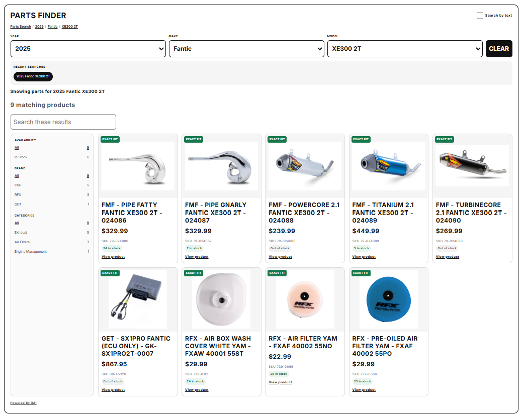
Task: Select the recent search 2025 Fantic XE300 2T
Action: click(33, 76)
